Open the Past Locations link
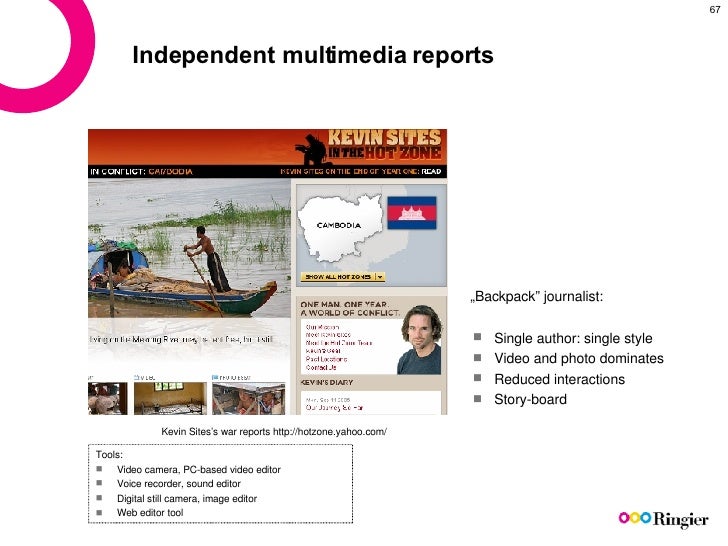Screen dimensions: 728x546 click(x=326, y=359)
